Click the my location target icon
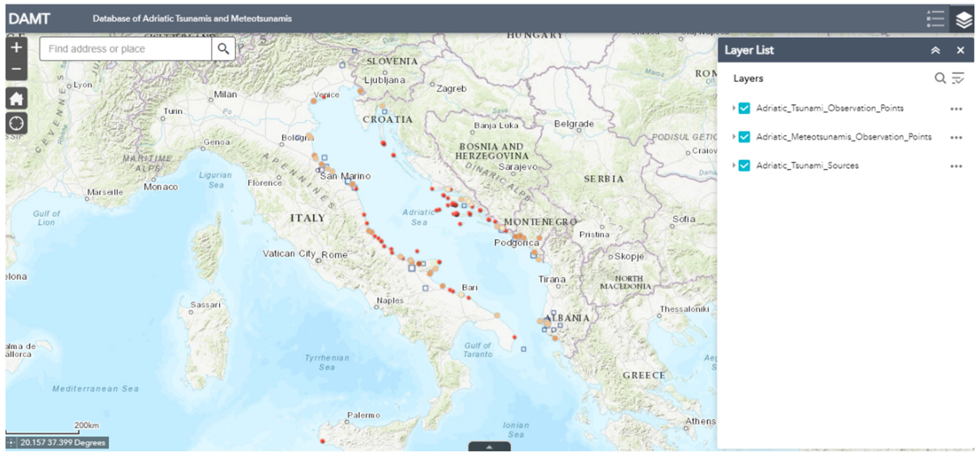Image resolution: width=980 pixels, height=460 pixels. [16, 123]
